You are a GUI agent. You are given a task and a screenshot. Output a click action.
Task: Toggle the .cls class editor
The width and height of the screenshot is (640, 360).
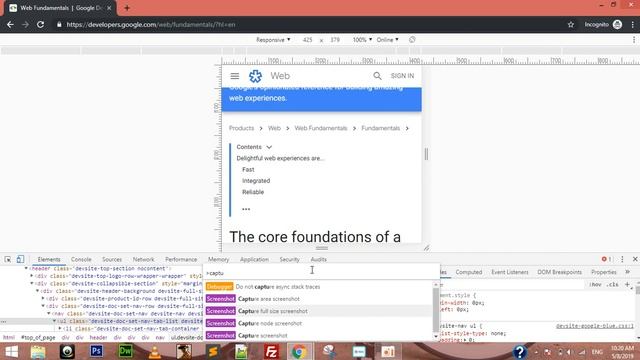tap(612, 284)
